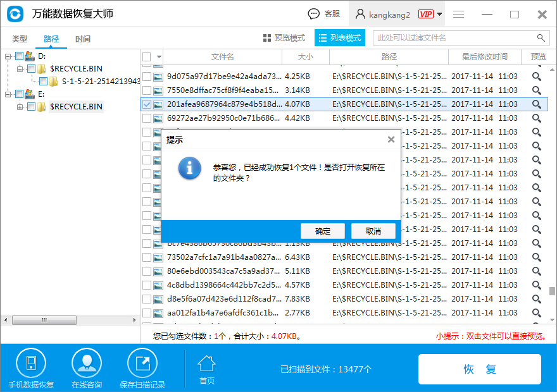Tick checkbox for file 73502a7cfc1a7a91b4aa0827a
The image size is (557, 392).
coord(147,257)
